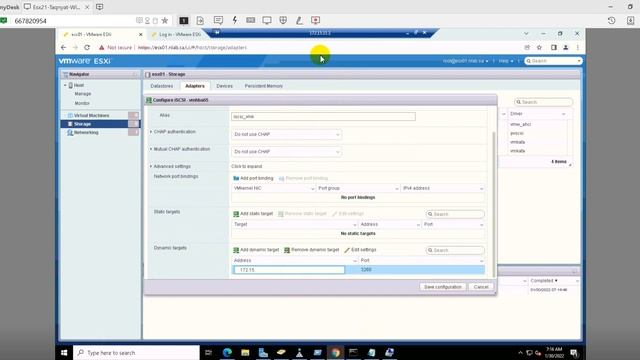Screen dimensions: 640x360
Task: Click the Edit settings pencil for dynamic targets
Action: tap(347, 250)
